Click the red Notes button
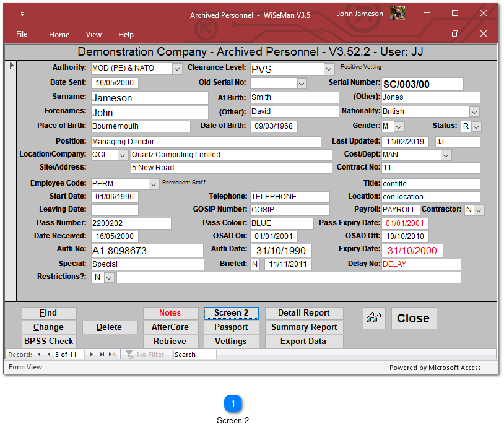The height and width of the screenshot is (435, 504). [170, 313]
